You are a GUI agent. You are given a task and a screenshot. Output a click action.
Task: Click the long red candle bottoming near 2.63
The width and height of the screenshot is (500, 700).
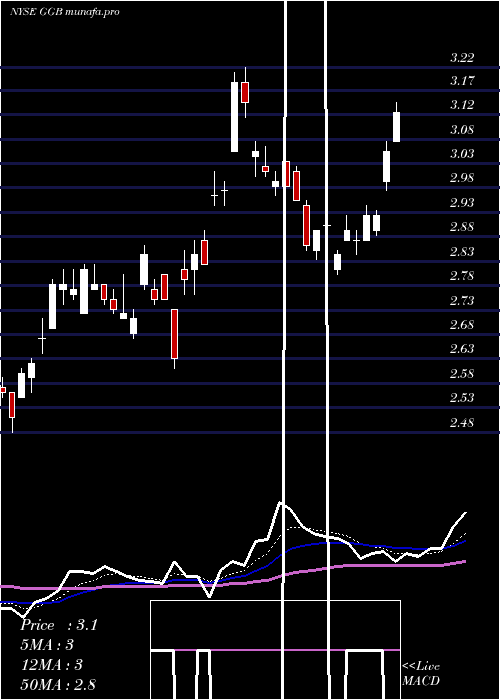[x=174, y=334]
